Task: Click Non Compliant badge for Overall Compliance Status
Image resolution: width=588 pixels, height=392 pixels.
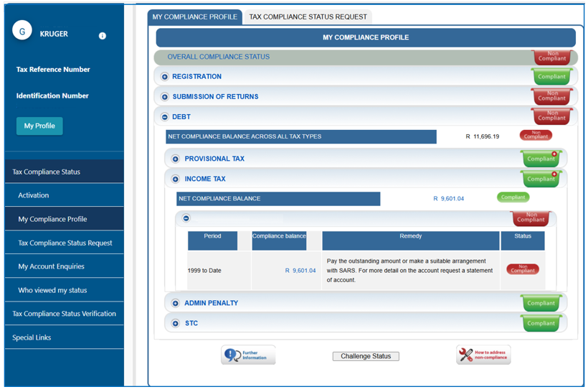Action: click(551, 57)
